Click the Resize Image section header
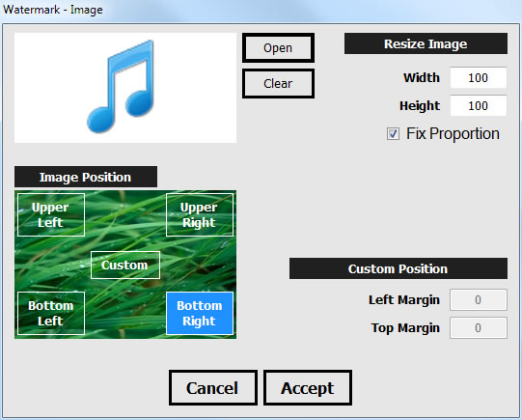522x420 pixels. pyautogui.click(x=426, y=43)
